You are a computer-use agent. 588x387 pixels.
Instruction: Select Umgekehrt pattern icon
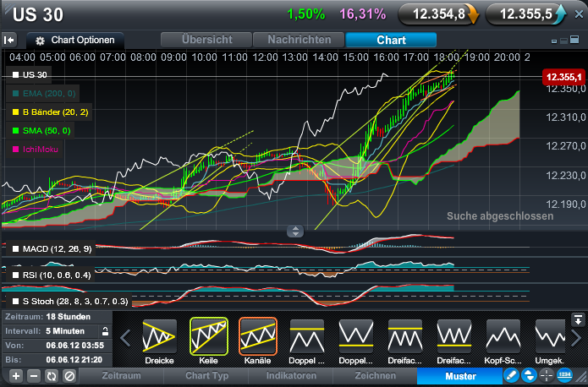[550, 336]
